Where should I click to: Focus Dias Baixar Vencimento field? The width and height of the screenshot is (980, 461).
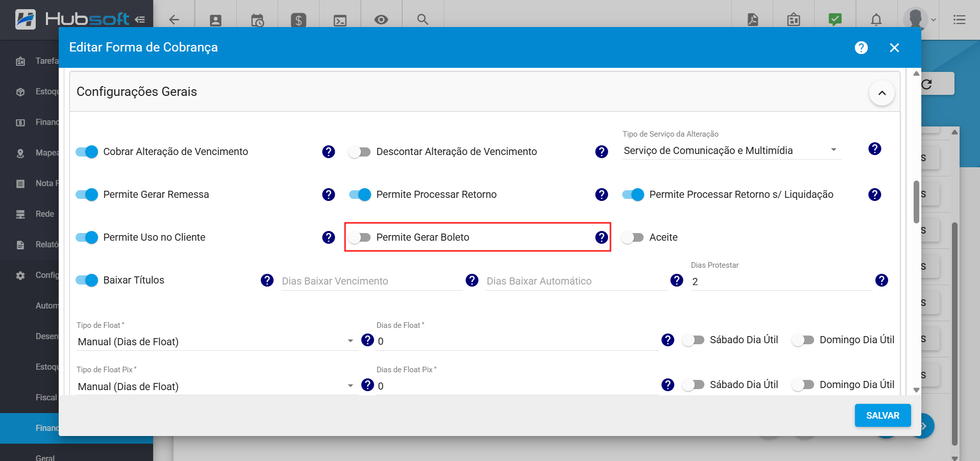tap(372, 281)
